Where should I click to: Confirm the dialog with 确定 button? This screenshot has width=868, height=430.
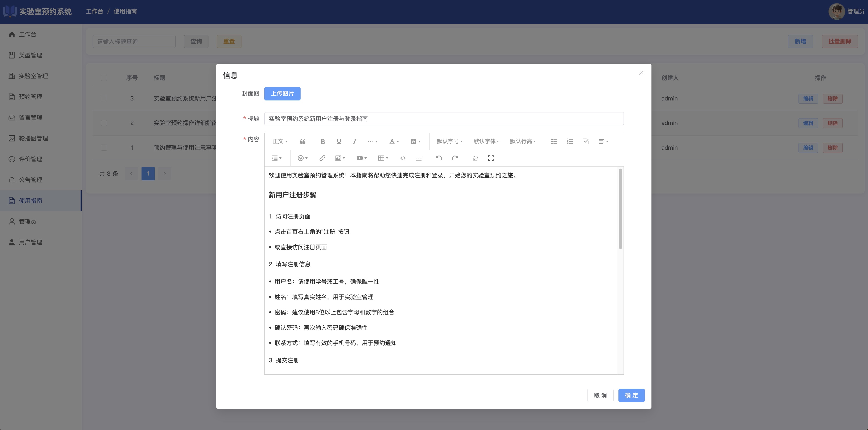[631, 395]
